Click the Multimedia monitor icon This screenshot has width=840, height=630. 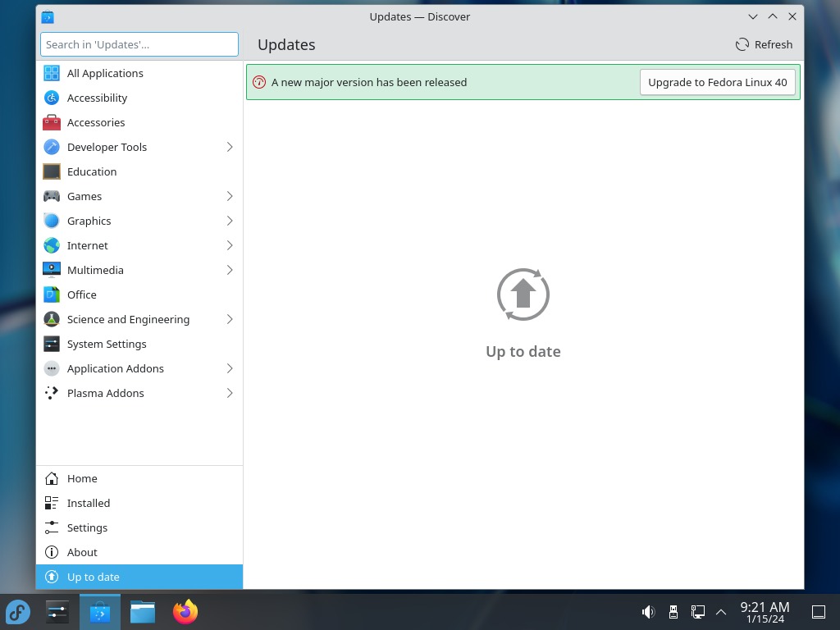pyautogui.click(x=52, y=271)
